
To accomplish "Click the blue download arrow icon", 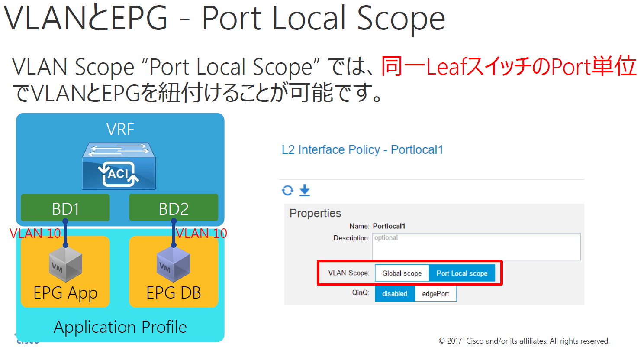I will 304,190.
